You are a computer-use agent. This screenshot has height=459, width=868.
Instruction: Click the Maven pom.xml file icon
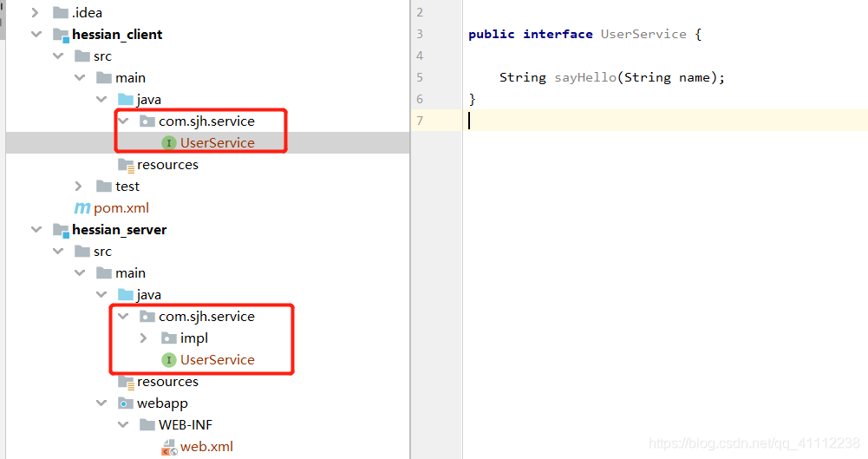82,208
